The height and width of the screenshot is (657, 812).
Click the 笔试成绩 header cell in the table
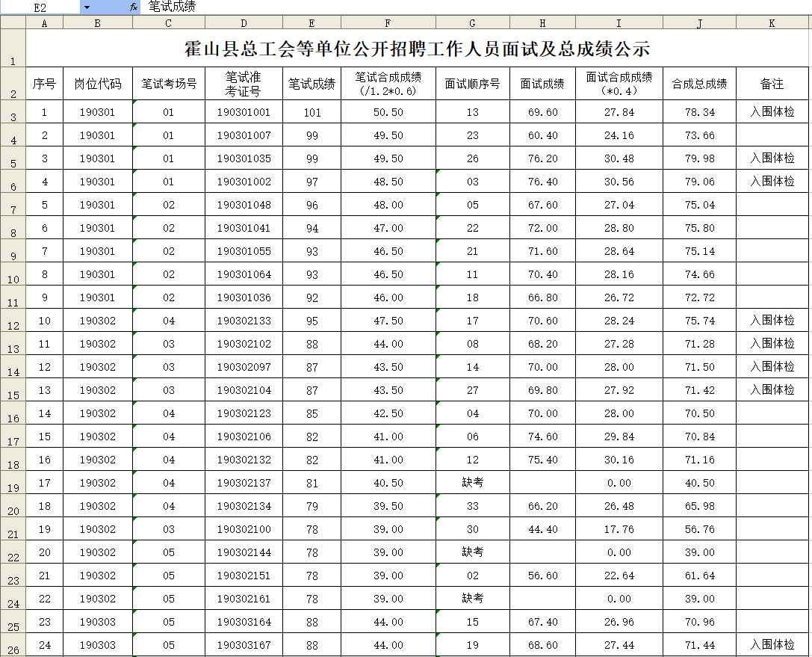click(312, 84)
